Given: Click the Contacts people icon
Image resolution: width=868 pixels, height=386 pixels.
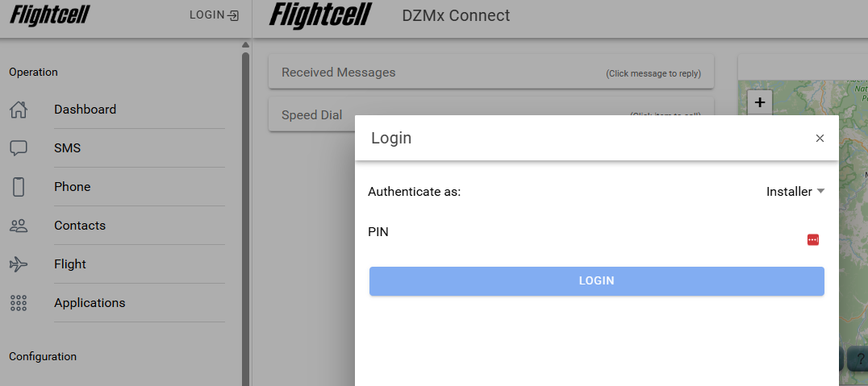Looking at the screenshot, I should pos(19,226).
